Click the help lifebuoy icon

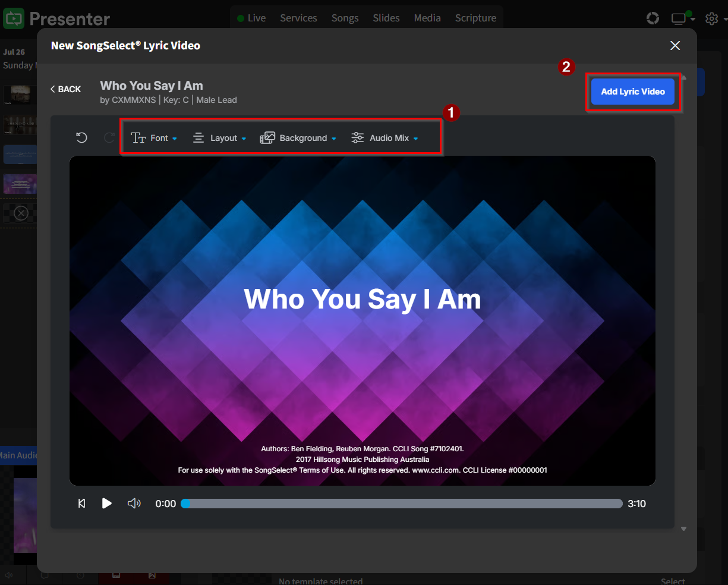pyautogui.click(x=653, y=18)
